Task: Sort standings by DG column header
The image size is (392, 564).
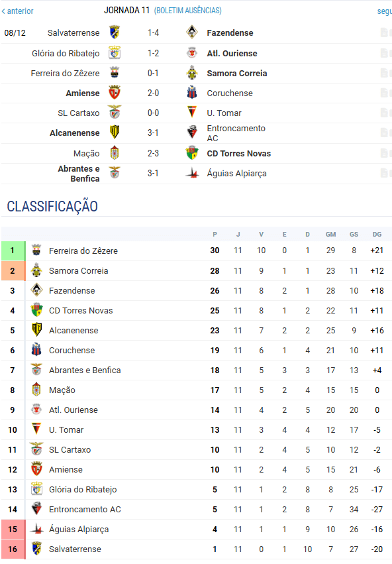Action: coord(377,235)
